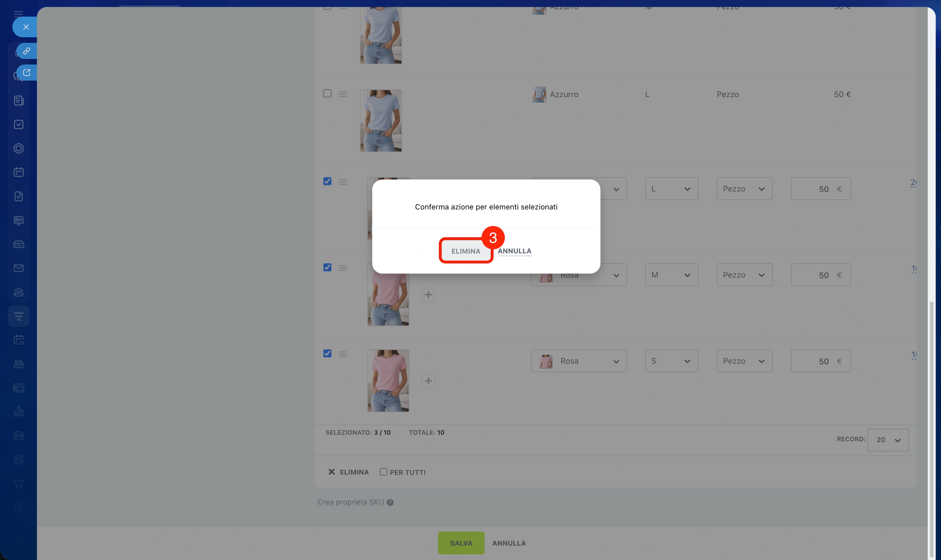The image size is (941, 560).
Task: Click the blue X close panel button
Action: 26,27
